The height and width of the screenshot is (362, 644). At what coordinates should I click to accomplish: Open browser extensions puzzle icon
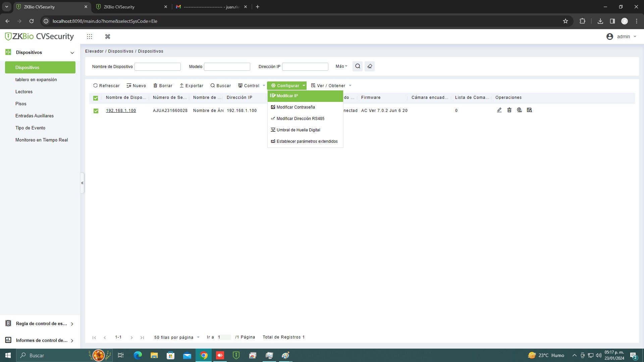pos(582,21)
